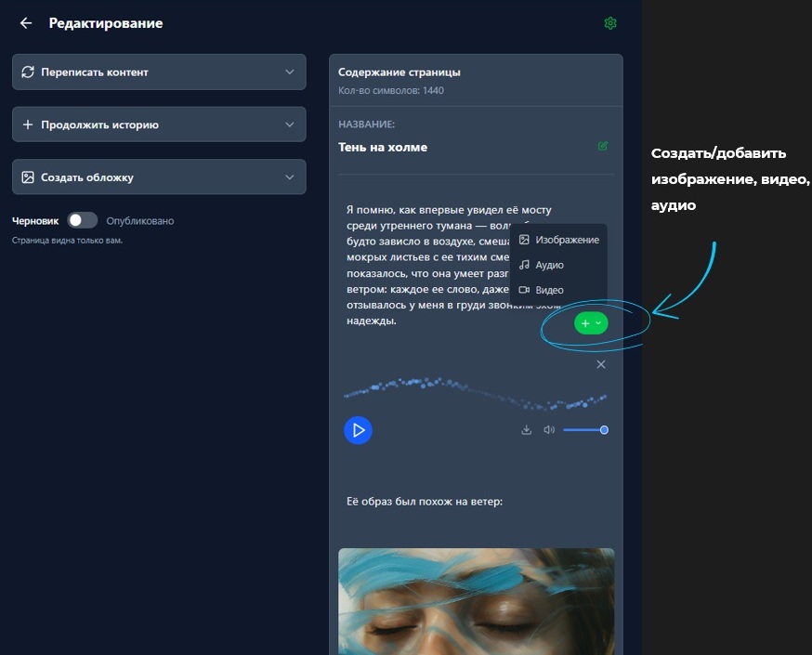Click the title Тень на холме
This screenshot has width=812, height=655.
[x=383, y=147]
